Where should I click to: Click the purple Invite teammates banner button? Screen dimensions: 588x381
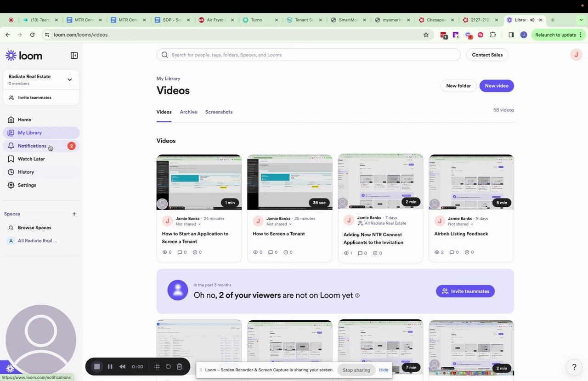point(465,291)
